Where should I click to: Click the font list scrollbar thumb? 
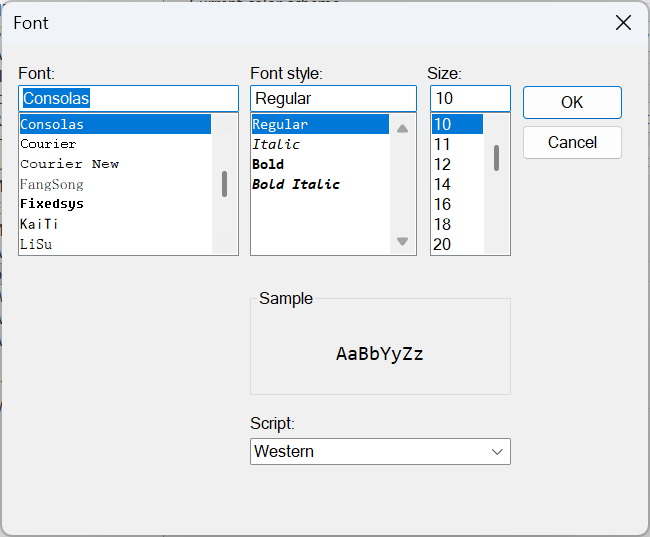tap(224, 184)
